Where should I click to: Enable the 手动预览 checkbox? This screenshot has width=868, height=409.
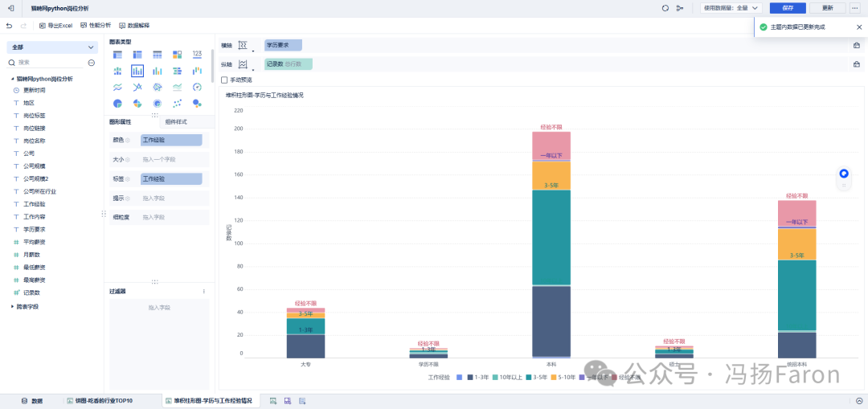point(224,80)
